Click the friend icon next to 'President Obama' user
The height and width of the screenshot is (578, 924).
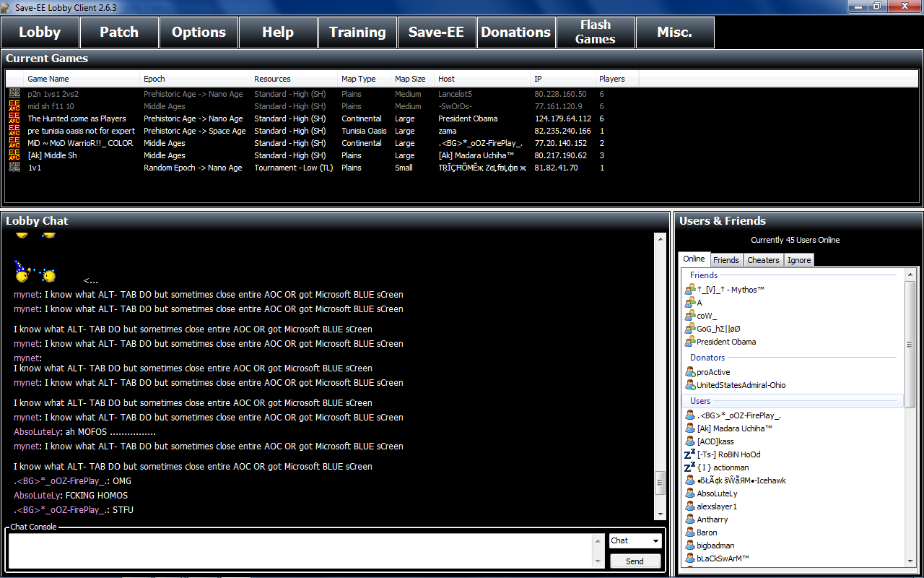[x=690, y=342]
